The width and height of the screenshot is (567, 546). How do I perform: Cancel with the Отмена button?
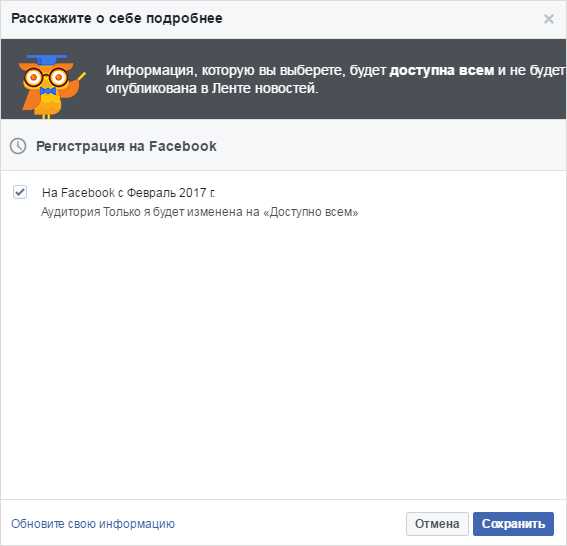coord(437,524)
